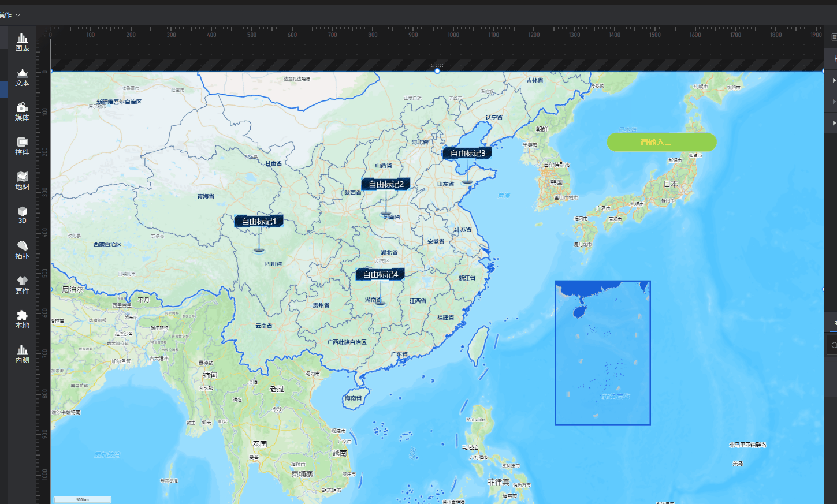The image size is (837, 504).
Task: Click the top-center resize handle of the canvas
Action: point(437,70)
